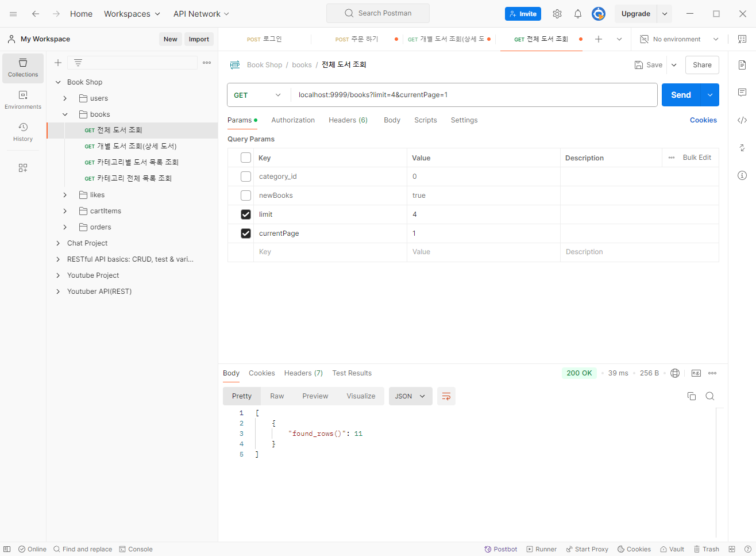Go forward with the right arrow
The image size is (756, 556).
click(x=56, y=14)
